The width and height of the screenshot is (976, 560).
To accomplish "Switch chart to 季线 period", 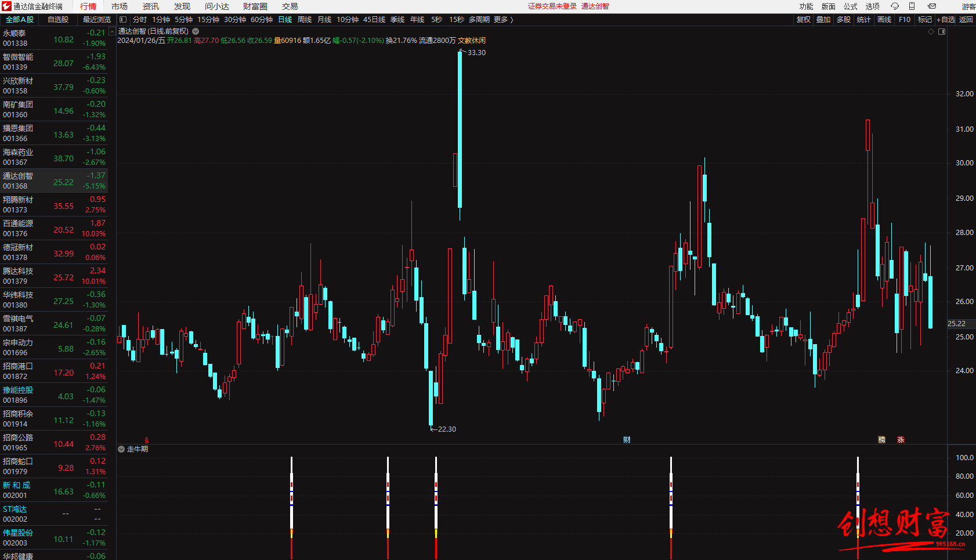I will pos(397,20).
